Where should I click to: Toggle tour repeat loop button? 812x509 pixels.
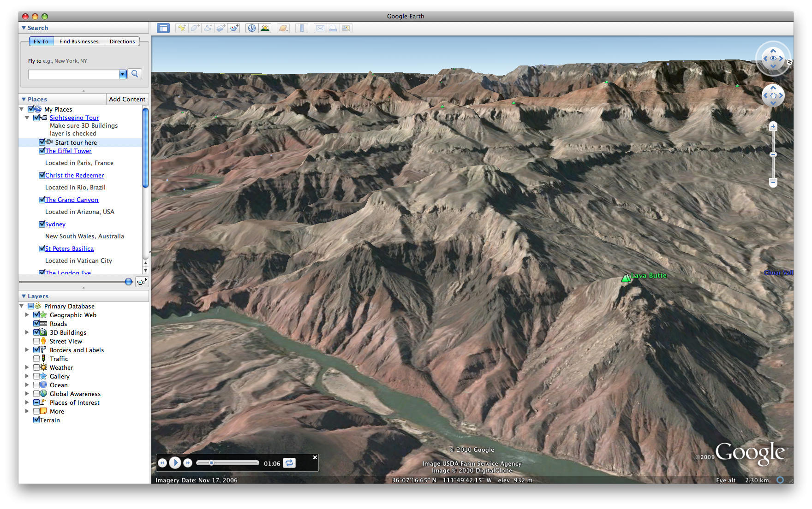[289, 463]
